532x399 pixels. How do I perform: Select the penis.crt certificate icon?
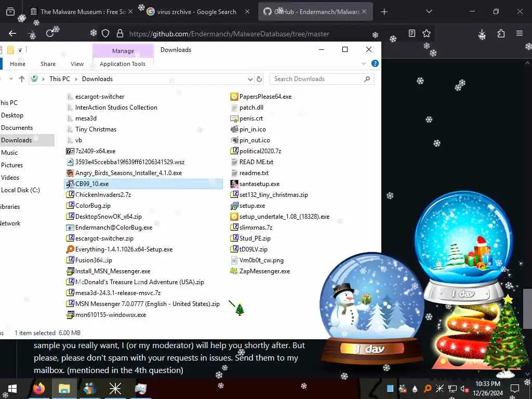point(234,118)
